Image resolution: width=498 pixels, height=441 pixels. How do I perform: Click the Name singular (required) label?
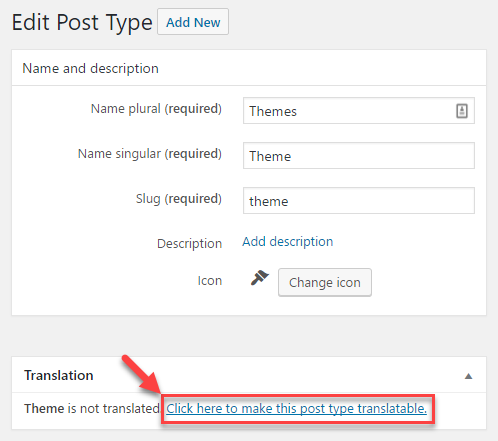[x=150, y=154]
